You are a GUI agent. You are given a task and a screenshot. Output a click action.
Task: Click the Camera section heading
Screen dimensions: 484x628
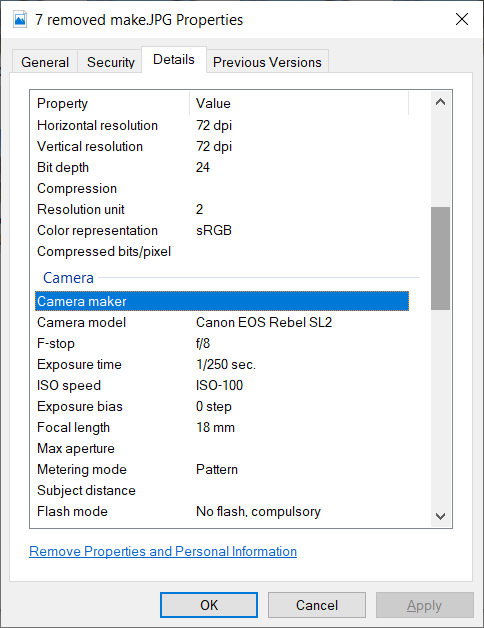point(68,278)
